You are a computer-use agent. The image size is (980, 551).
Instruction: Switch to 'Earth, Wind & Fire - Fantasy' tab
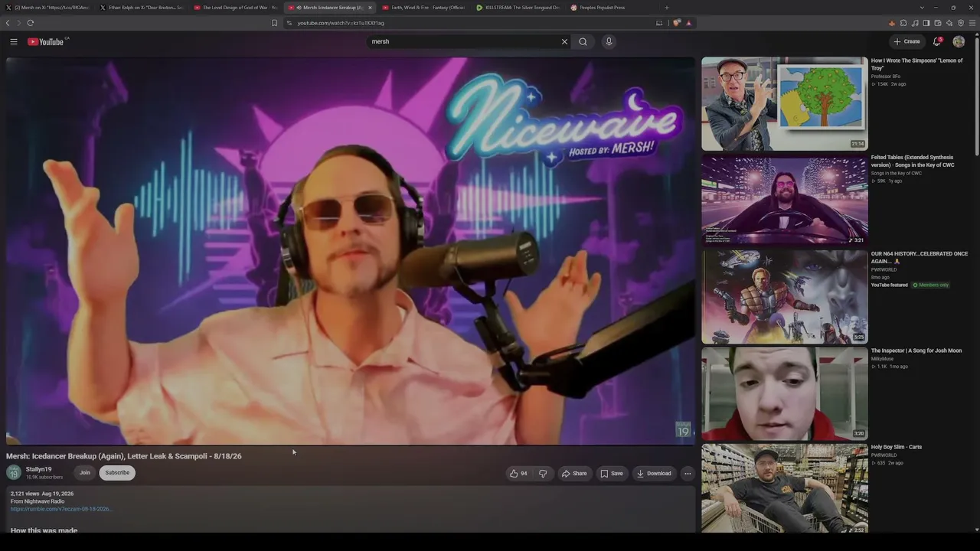(x=423, y=8)
